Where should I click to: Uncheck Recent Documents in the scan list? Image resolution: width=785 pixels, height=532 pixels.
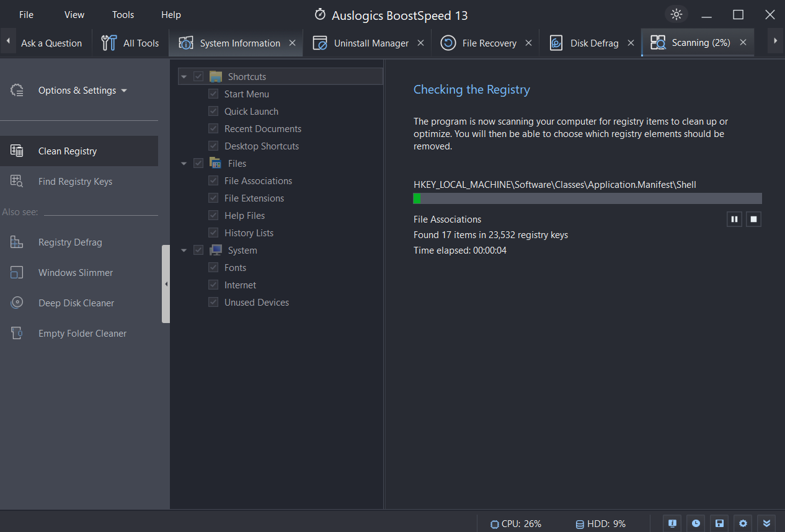pos(213,128)
